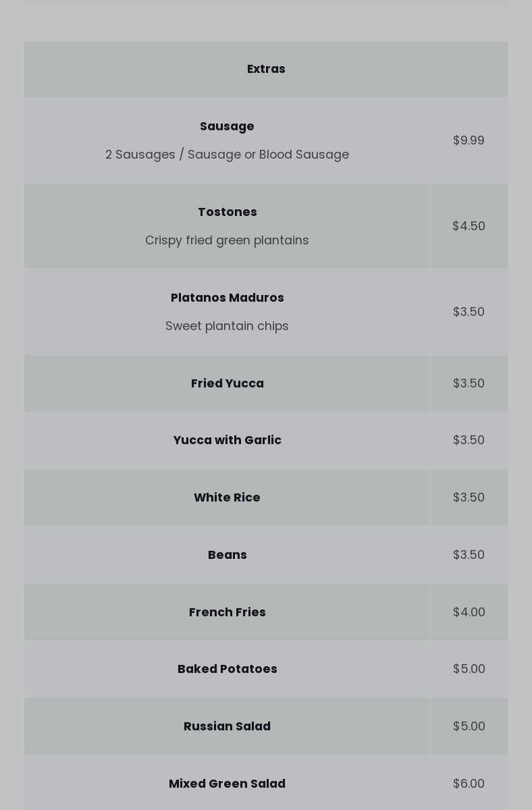Screen dimensions: 532x810
Task: Pick the Yucca with Garlic item
Action: point(227,440)
